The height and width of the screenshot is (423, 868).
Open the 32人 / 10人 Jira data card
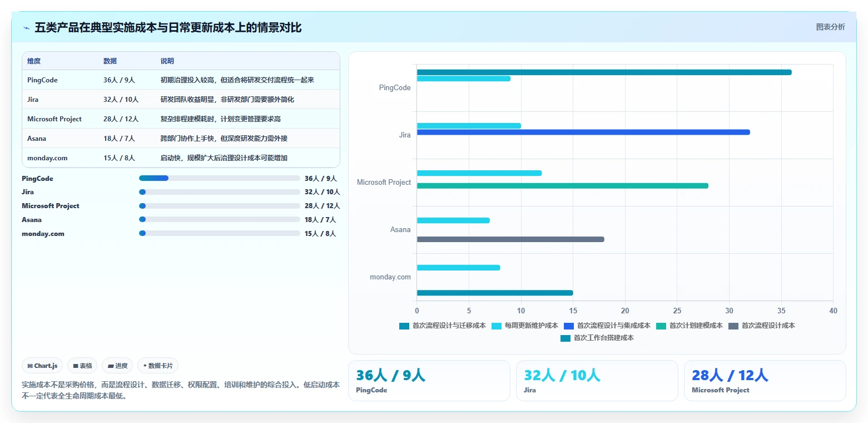click(597, 381)
